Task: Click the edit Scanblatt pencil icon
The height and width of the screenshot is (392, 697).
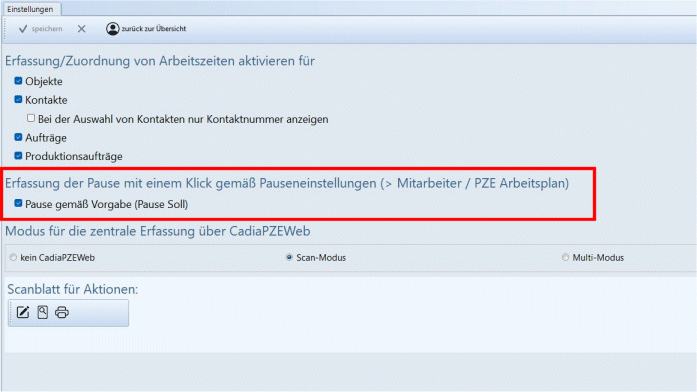Action: tap(23, 312)
